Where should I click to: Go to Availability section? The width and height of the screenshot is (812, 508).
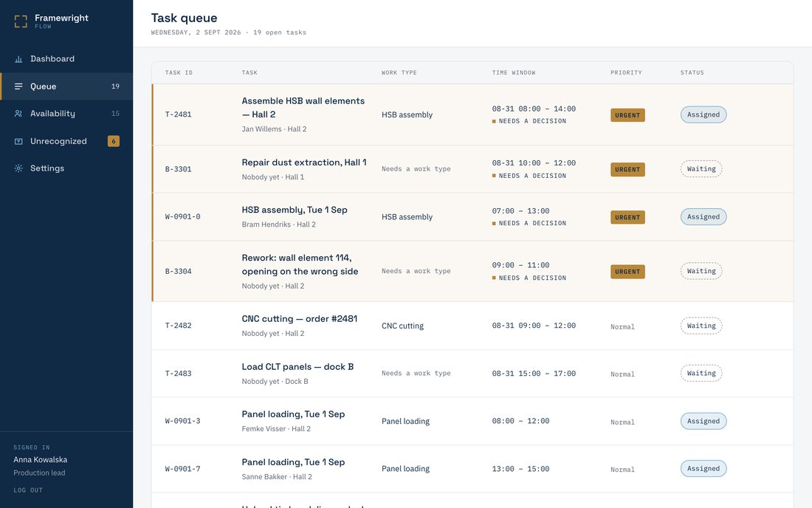tap(66, 114)
